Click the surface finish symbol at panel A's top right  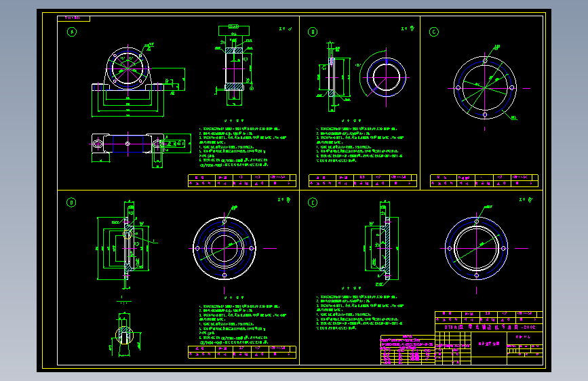[x=286, y=28]
